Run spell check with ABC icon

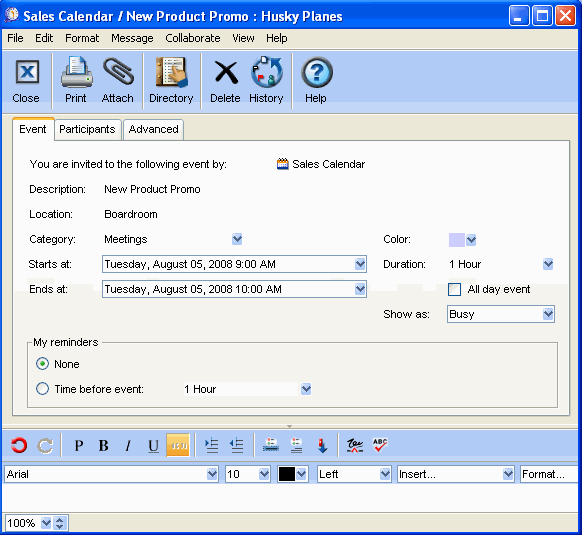click(x=380, y=445)
